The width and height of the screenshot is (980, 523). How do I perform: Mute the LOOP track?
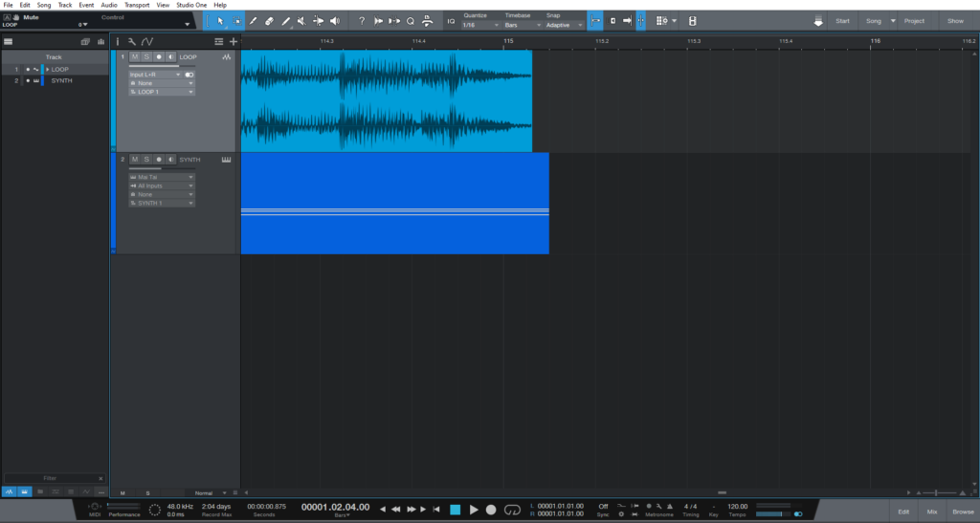tap(134, 56)
